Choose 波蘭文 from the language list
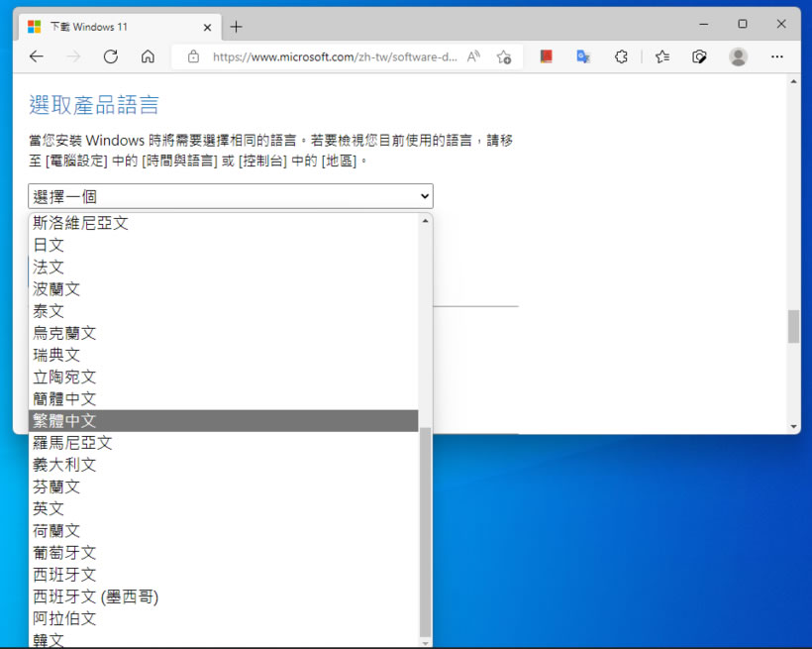The image size is (812, 649). [x=223, y=288]
